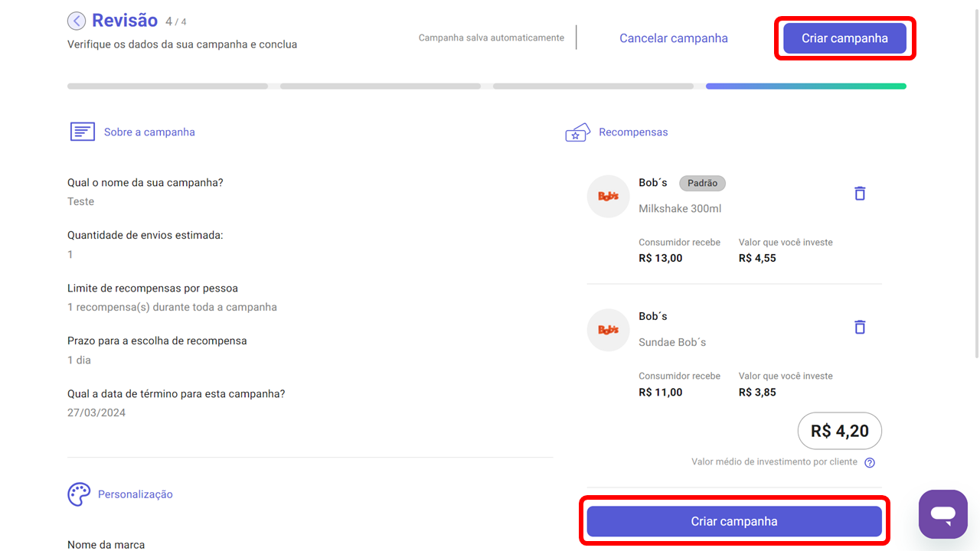Screen dimensions: 980x551
Task: Open the chat support bubble
Action: coord(943,514)
